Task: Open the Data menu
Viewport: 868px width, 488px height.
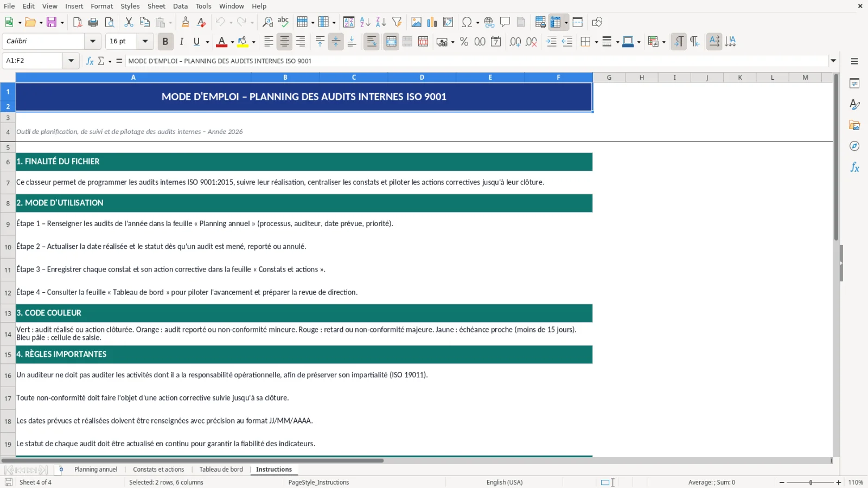Action: tap(180, 6)
